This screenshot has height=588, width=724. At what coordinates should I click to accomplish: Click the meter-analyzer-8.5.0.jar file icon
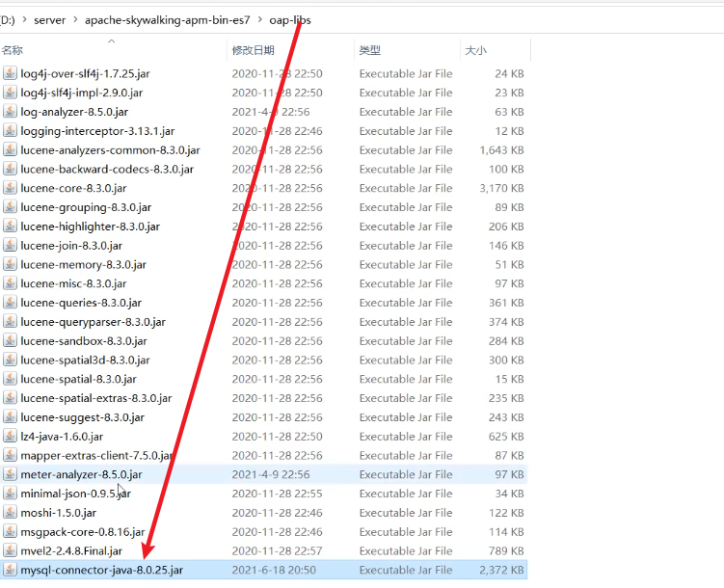coord(10,474)
